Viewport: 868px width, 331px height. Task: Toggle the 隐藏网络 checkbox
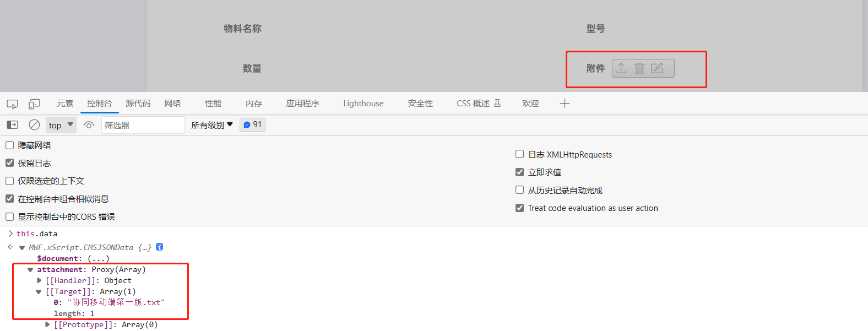pyautogui.click(x=9, y=145)
